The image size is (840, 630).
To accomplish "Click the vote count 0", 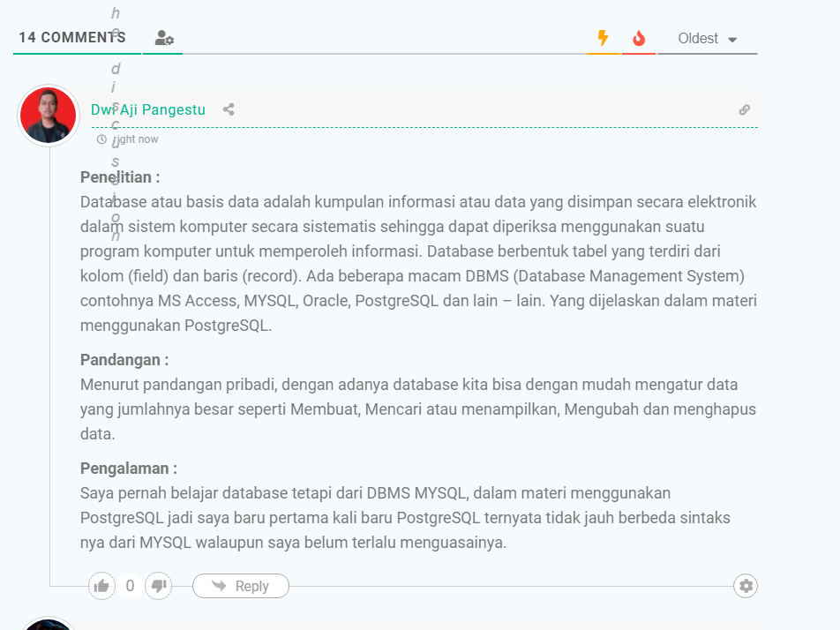I will (131, 586).
